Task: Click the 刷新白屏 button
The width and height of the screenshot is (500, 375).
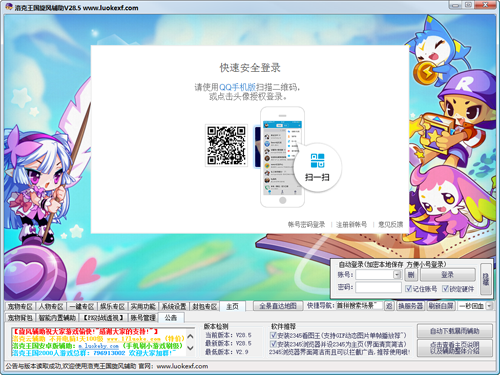Action: (441, 306)
